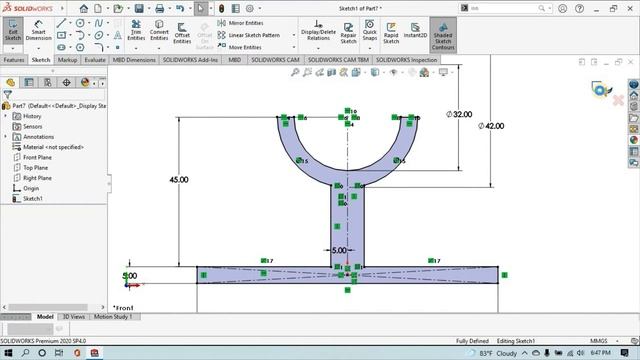640x360 pixels.
Task: Open the MBD Dimensions ribbon tab
Action: pyautogui.click(x=134, y=60)
